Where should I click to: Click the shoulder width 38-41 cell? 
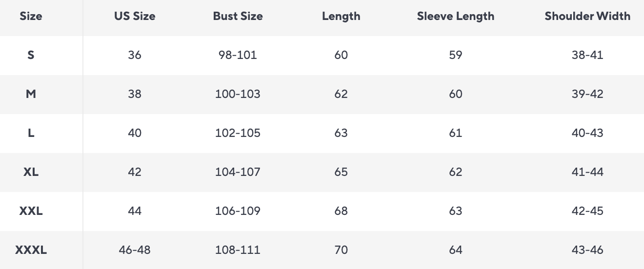[587, 55]
